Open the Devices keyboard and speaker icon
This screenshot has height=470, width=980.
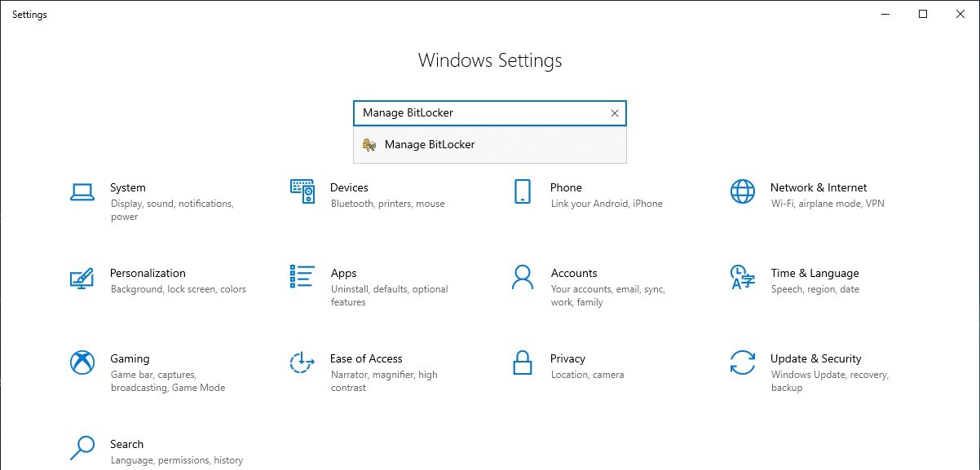click(x=302, y=192)
